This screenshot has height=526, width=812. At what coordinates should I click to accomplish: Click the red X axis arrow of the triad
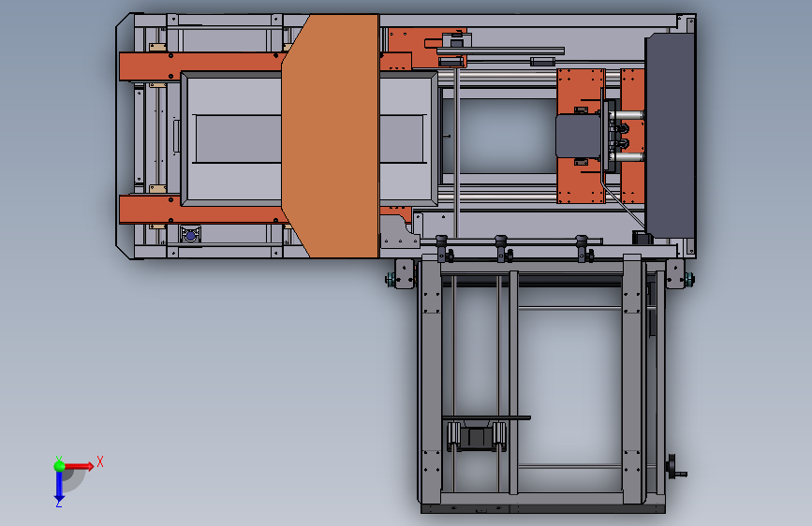[80, 466]
